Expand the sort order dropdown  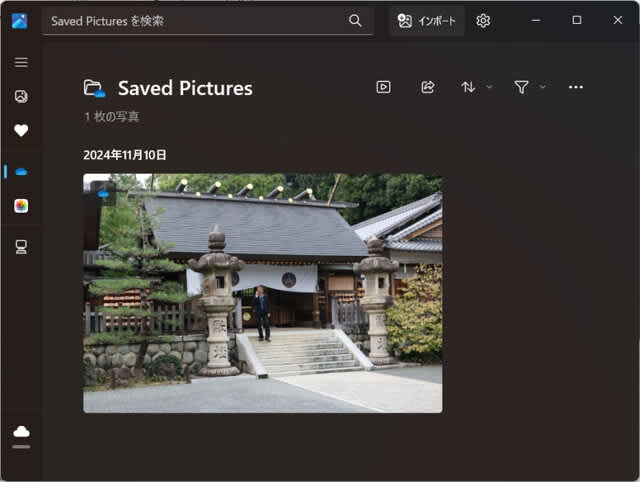[x=476, y=87]
